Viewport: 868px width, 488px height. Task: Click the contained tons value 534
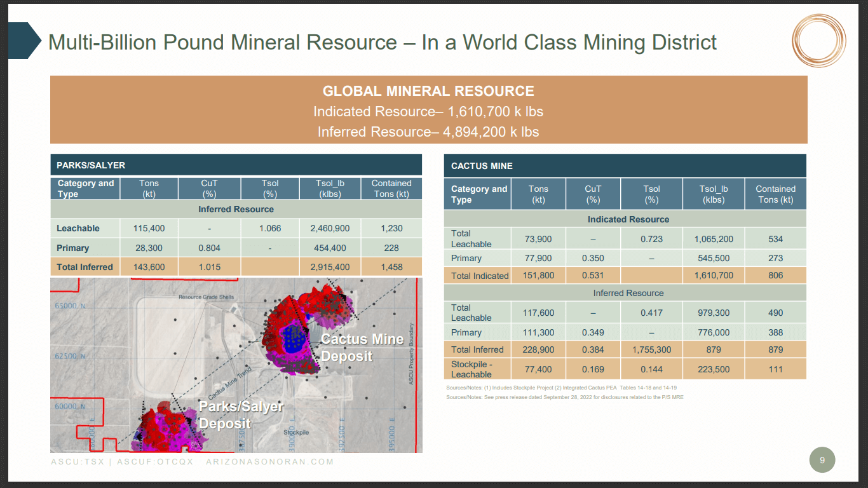point(775,239)
